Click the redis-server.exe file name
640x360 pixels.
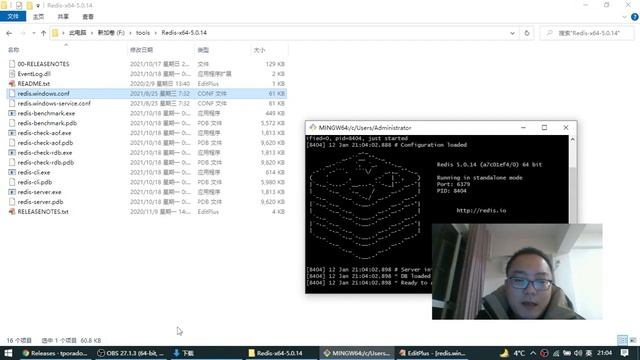(39, 192)
